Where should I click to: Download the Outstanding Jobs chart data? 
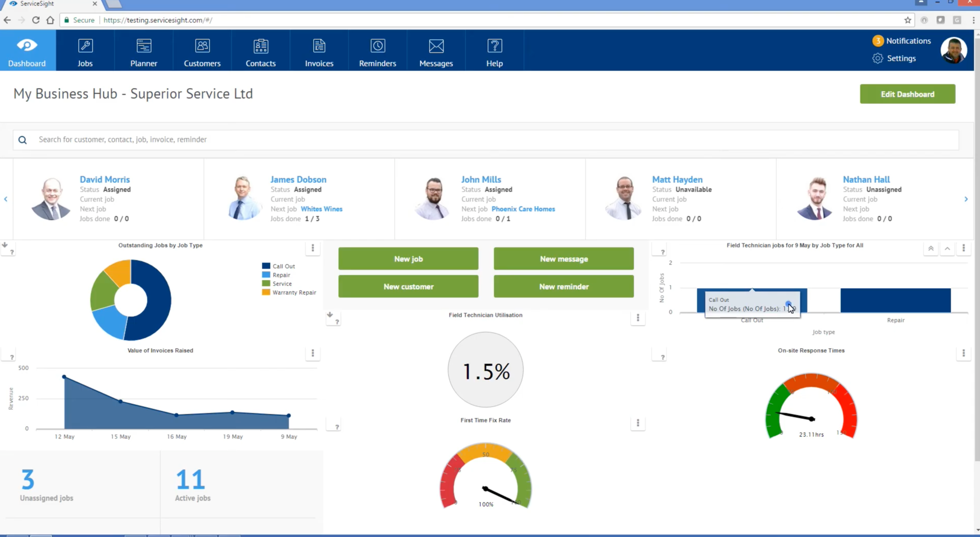click(x=4, y=246)
